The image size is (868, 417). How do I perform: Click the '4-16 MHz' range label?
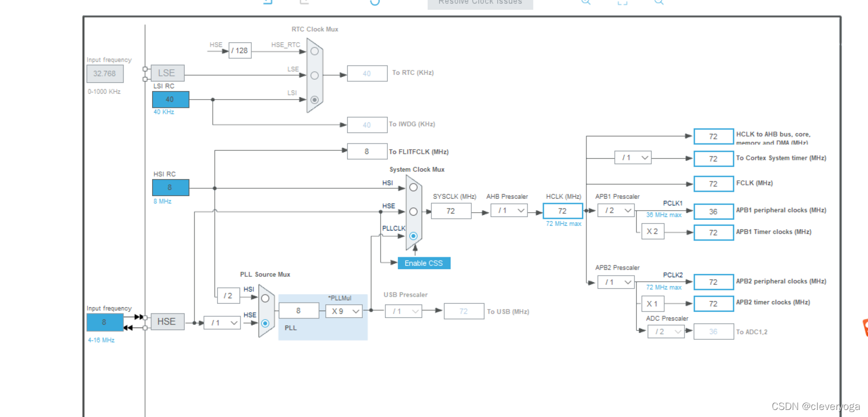coord(101,340)
